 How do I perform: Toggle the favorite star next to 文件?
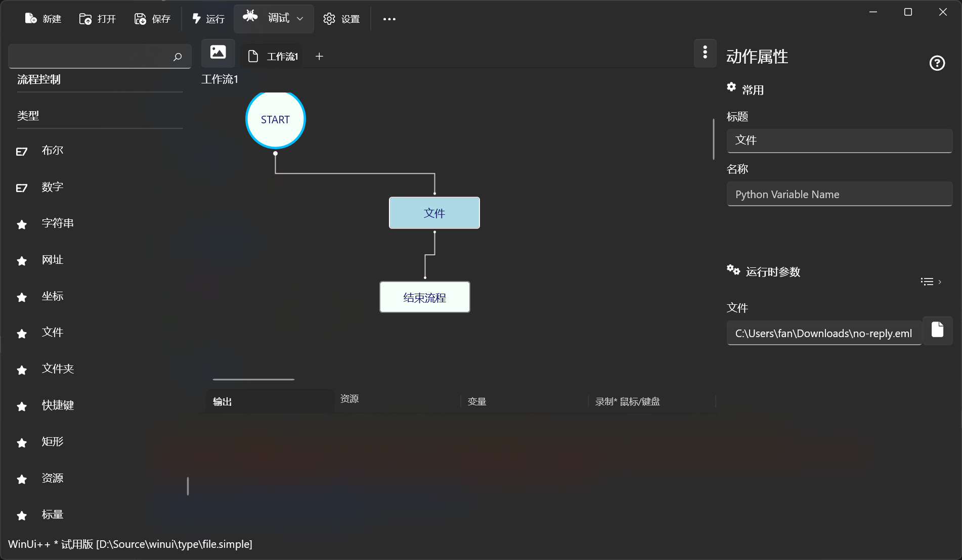point(21,334)
